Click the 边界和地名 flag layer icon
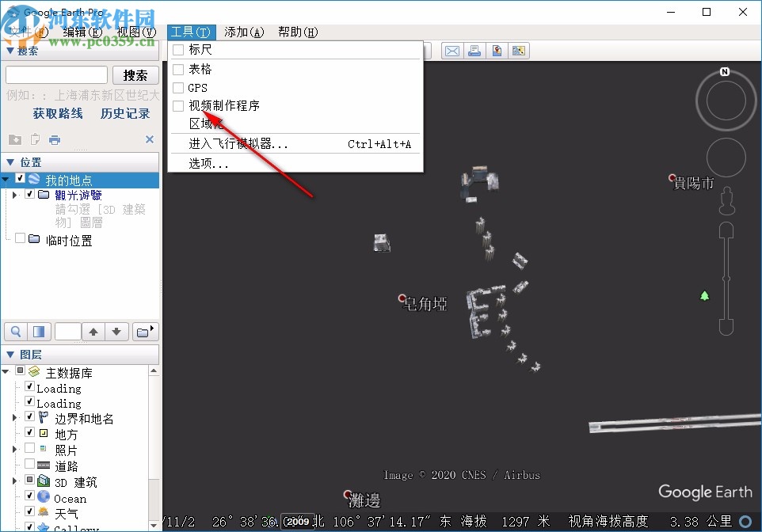 (x=44, y=417)
